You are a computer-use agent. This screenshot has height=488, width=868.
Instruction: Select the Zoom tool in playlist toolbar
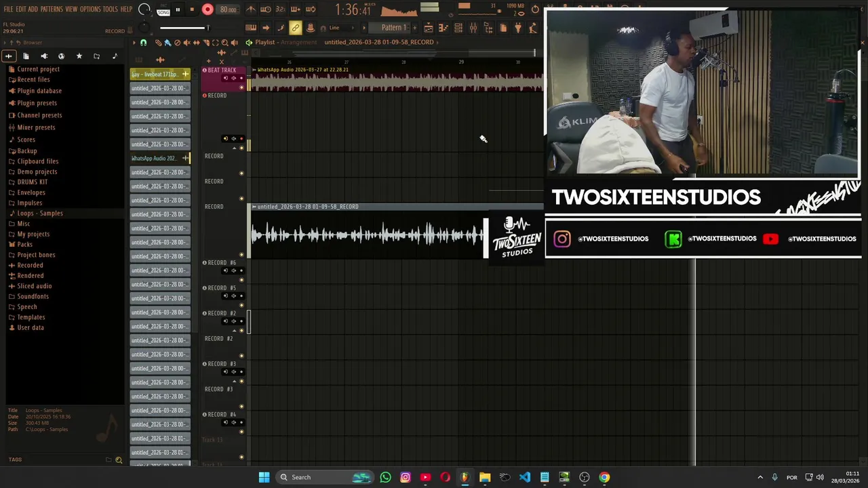[x=224, y=42]
